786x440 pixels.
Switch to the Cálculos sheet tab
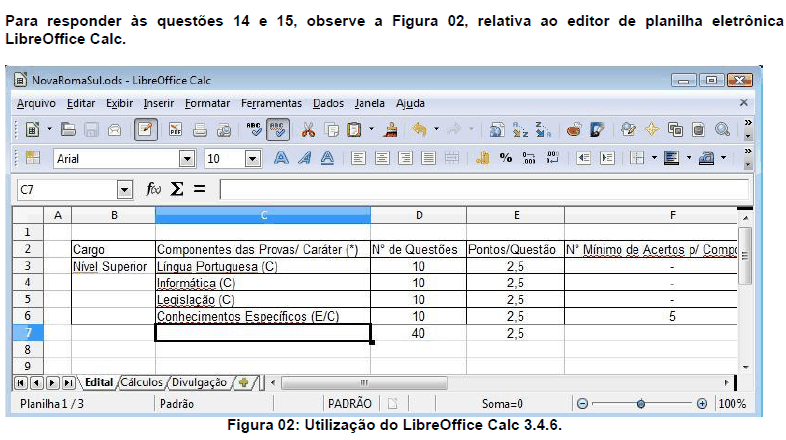pos(143,382)
